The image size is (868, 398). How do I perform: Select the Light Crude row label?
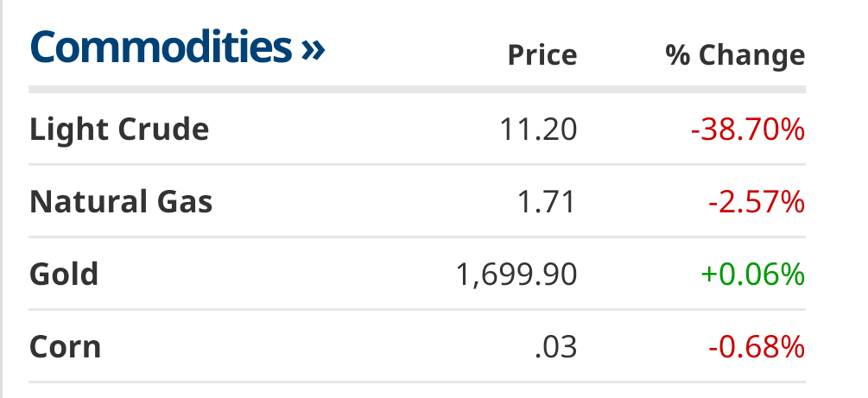119,130
